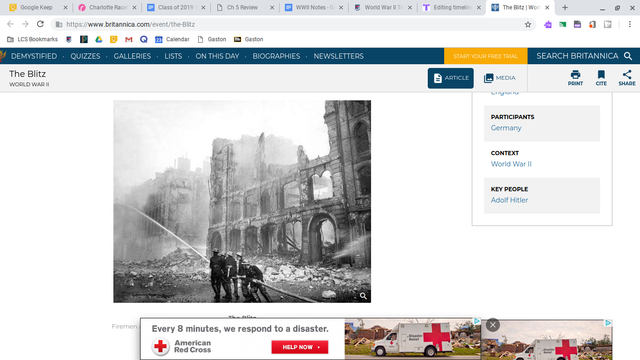Switch to the Editing timeline tab
This screenshot has width=640, height=360.
(451, 7)
